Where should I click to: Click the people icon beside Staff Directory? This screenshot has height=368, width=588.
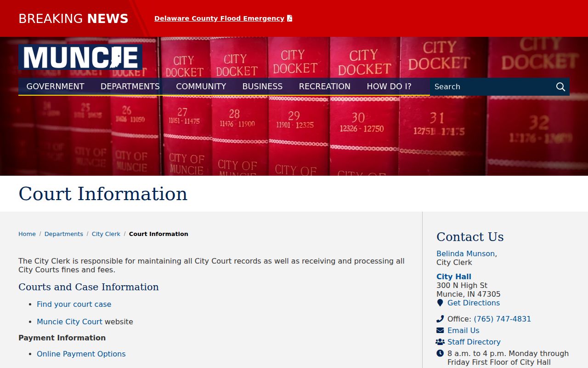click(440, 342)
